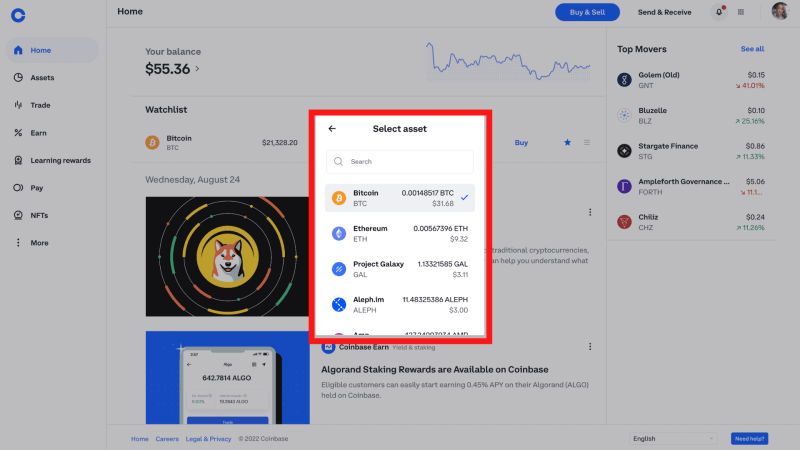Screen dimensions: 800x450
Task: Open Trade in the sidebar
Action: 52,105
